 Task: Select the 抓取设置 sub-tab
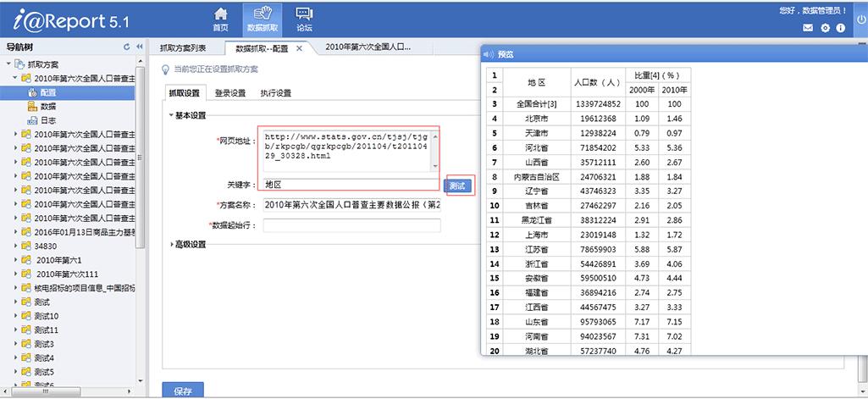tap(185, 93)
